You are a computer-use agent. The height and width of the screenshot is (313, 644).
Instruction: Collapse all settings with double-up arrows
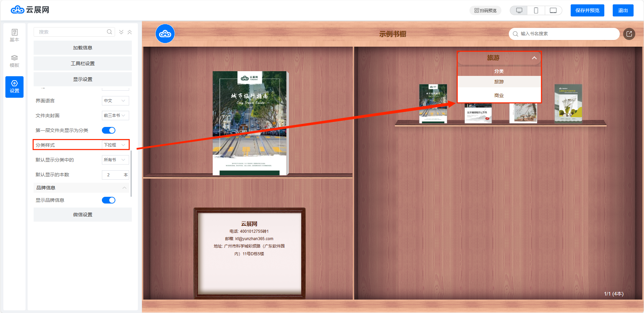[x=129, y=32]
